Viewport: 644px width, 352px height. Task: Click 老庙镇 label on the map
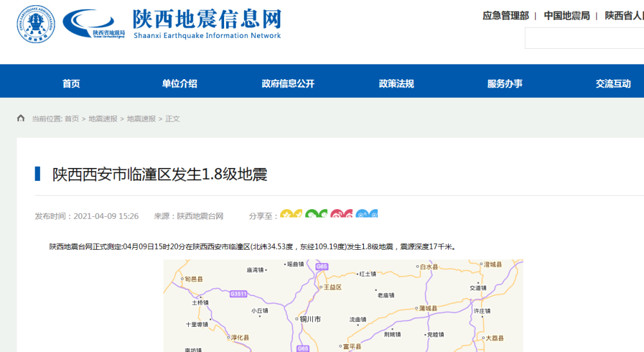click(x=386, y=295)
